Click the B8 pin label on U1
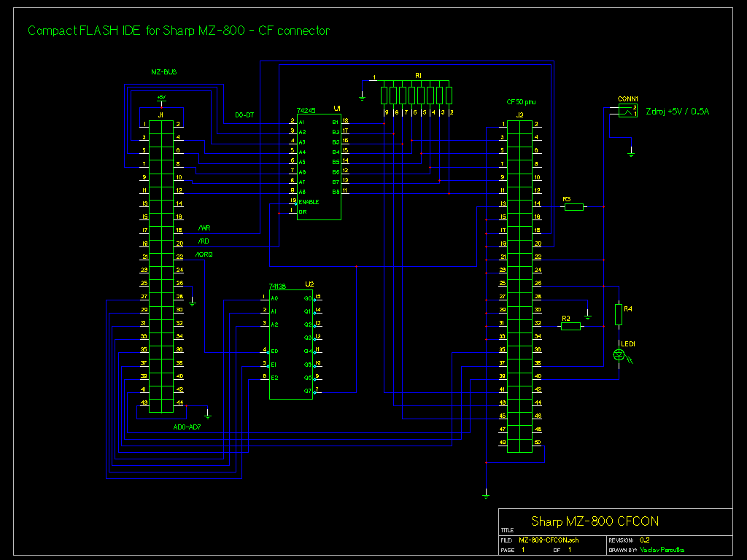 [336, 192]
